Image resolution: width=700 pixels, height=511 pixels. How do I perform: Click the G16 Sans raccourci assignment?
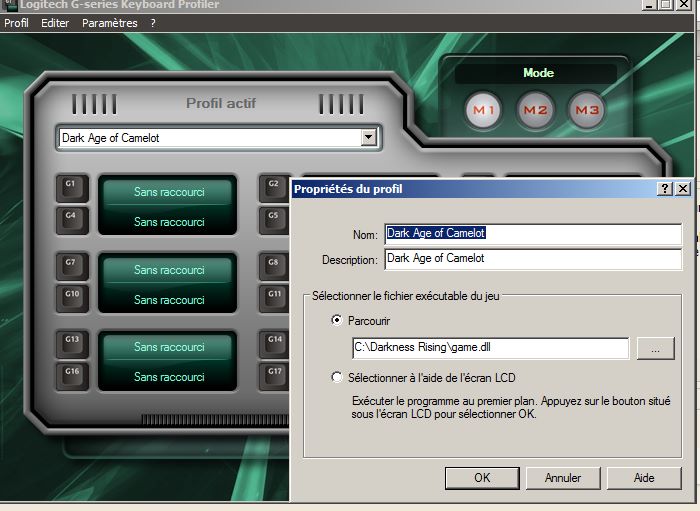point(169,377)
